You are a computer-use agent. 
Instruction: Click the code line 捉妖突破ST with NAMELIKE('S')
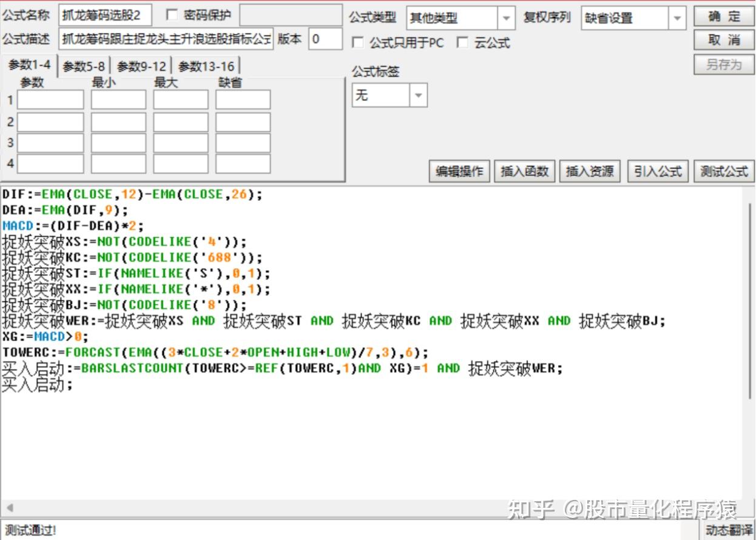(136, 274)
